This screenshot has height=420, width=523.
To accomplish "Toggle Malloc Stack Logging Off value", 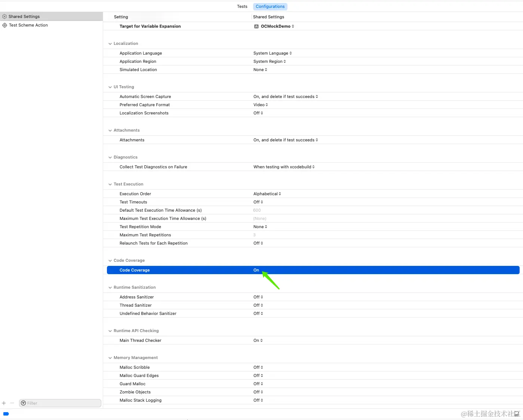I will pyautogui.click(x=258, y=400).
